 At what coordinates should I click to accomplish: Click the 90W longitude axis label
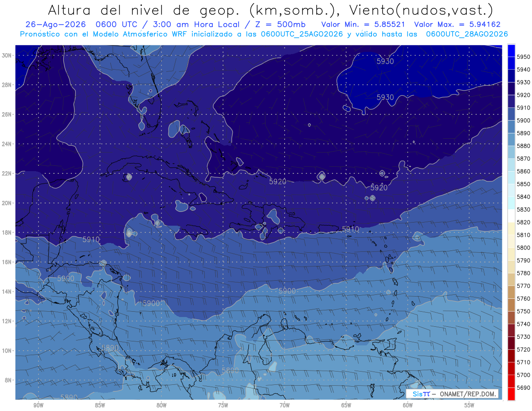[38, 406]
